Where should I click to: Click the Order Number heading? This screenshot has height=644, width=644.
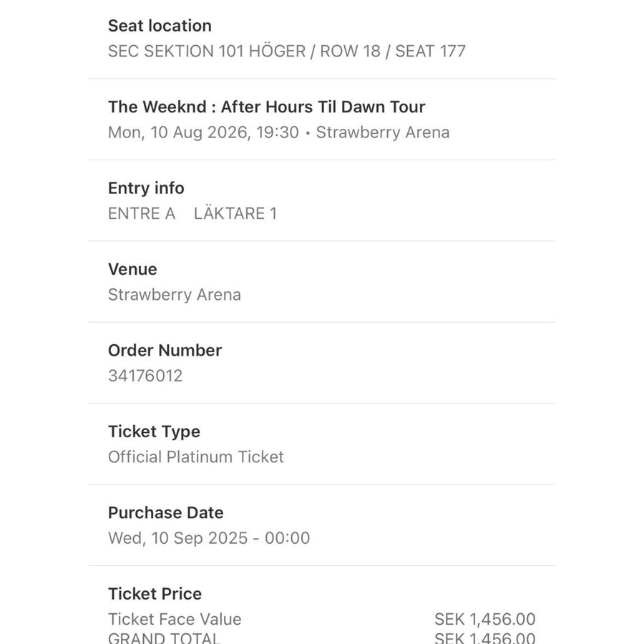click(165, 351)
